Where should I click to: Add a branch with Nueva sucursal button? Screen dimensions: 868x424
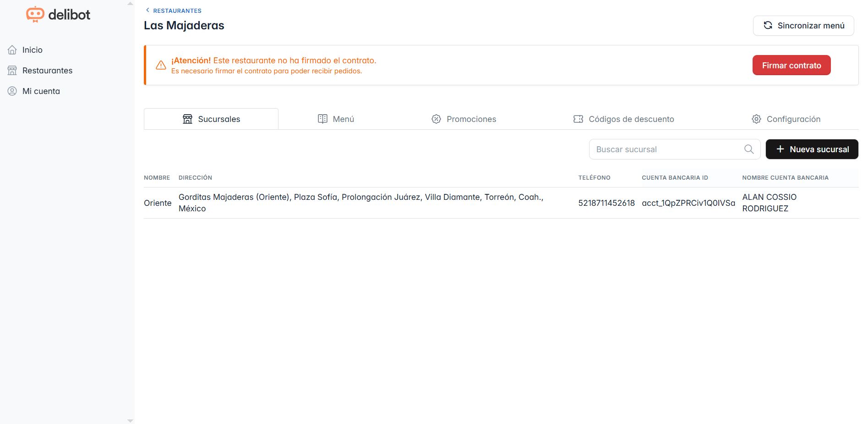click(812, 149)
